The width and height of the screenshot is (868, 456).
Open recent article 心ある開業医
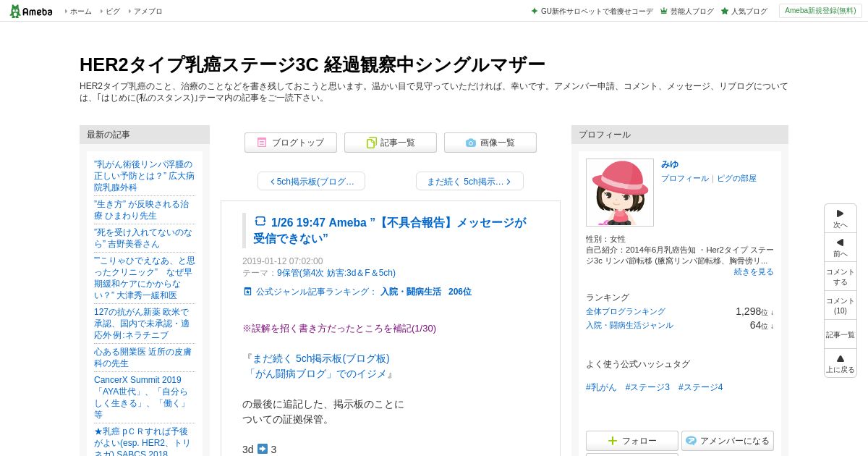pos(145,358)
